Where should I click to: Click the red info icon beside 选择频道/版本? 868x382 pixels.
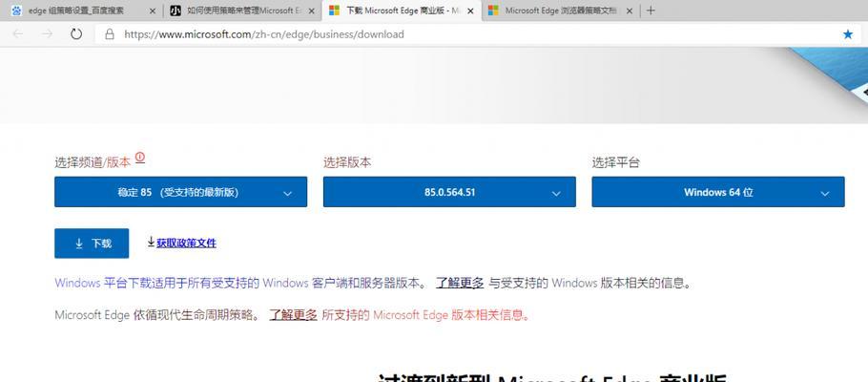tap(140, 158)
